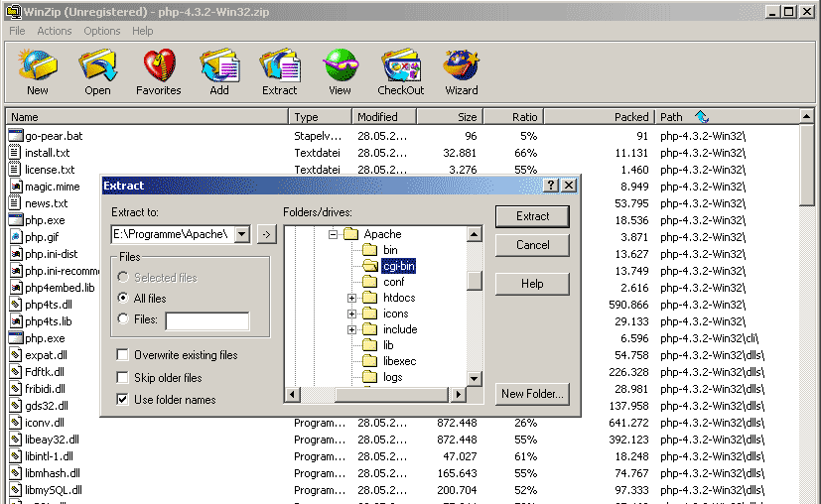Select the conf folder in tree
This screenshot has width=821, height=504.
click(x=394, y=282)
